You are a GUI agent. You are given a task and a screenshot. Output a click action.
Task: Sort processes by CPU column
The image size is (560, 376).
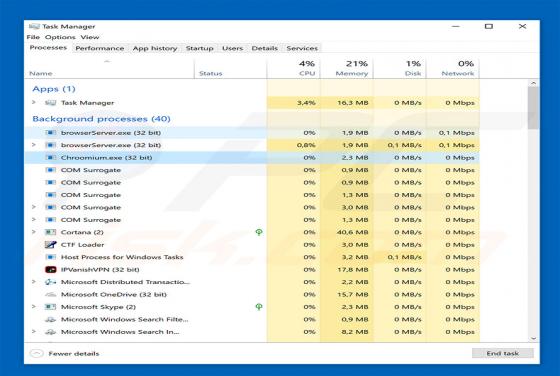[294, 69]
